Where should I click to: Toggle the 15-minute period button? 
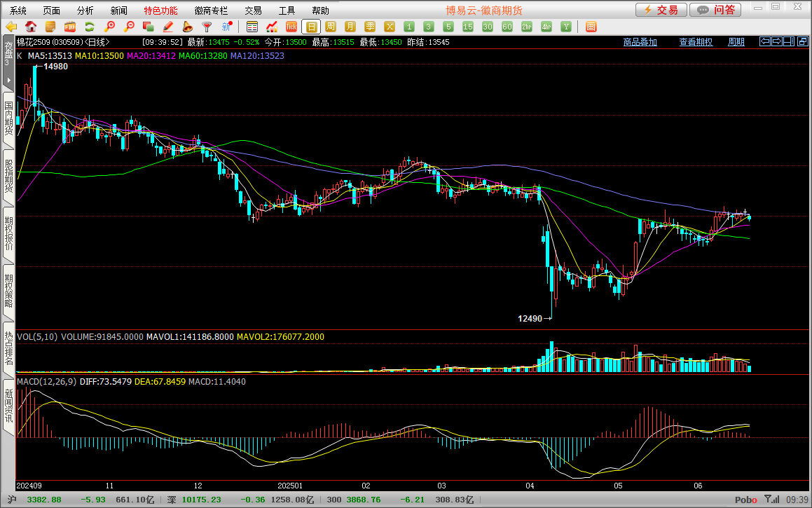pyautogui.click(x=468, y=27)
